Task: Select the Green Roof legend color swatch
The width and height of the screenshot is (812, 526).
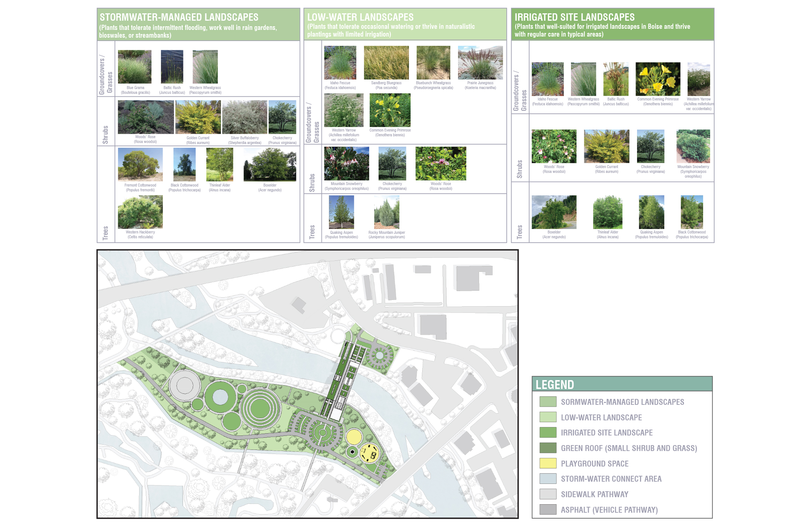Action: [x=548, y=448]
